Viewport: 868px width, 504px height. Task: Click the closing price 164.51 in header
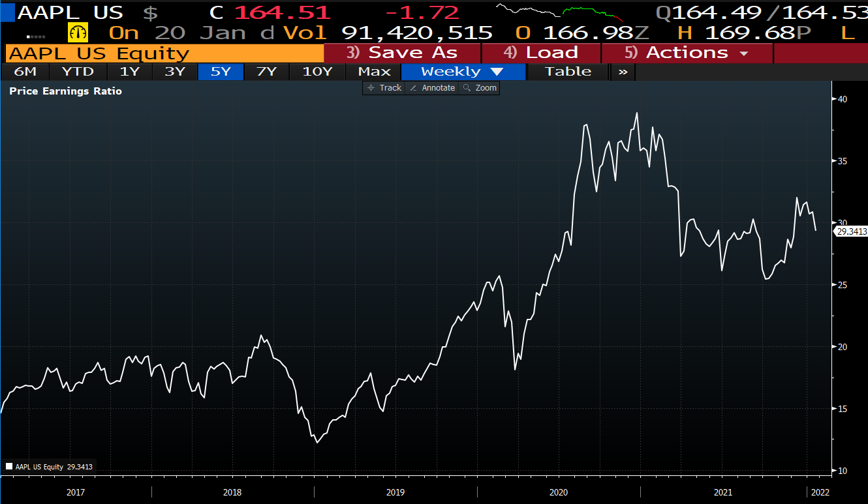(282, 12)
